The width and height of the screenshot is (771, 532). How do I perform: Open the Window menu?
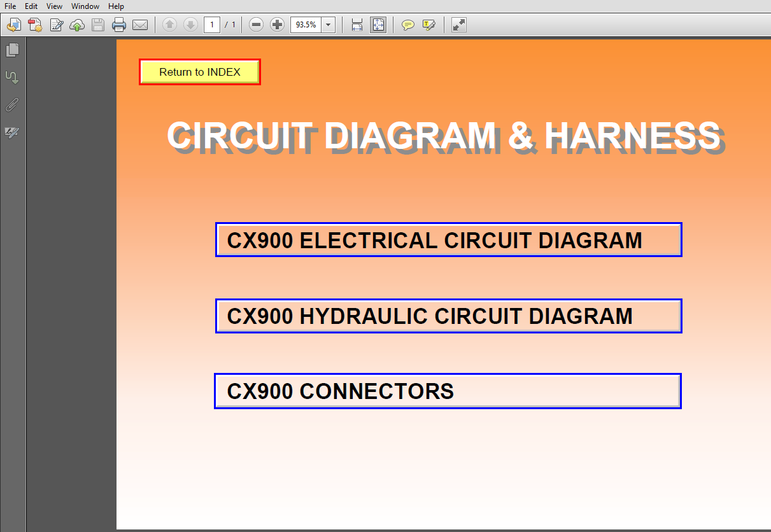point(85,6)
